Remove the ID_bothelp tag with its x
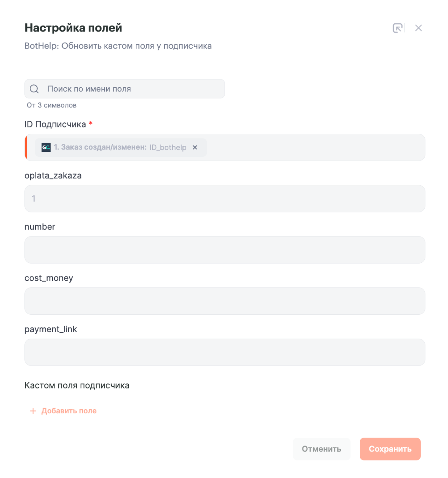 (195, 147)
